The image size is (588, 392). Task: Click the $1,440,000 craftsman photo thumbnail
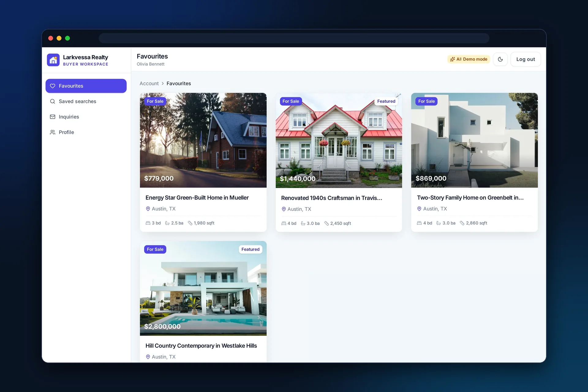coord(339,141)
